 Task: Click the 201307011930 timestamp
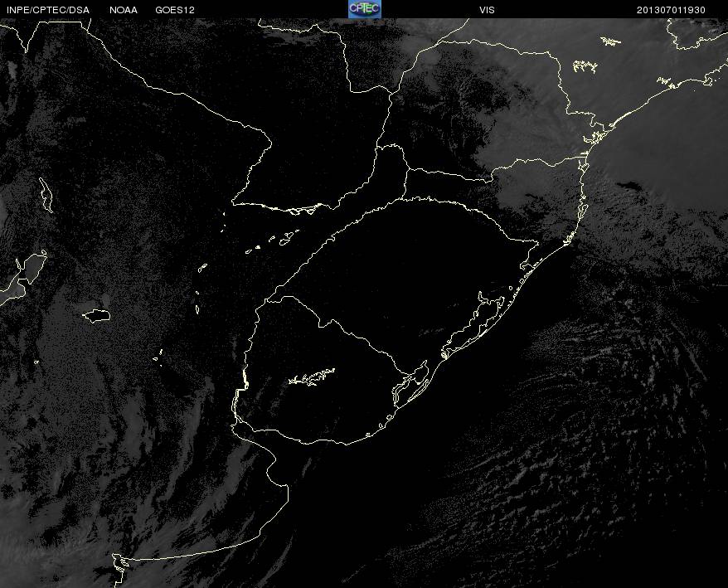click(671, 10)
